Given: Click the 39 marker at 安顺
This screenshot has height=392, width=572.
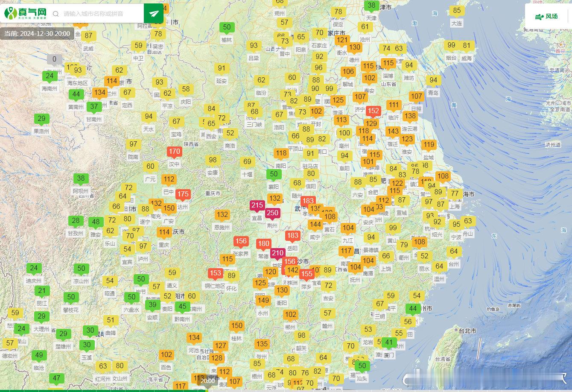Looking at the screenshot, I should coord(152,305).
